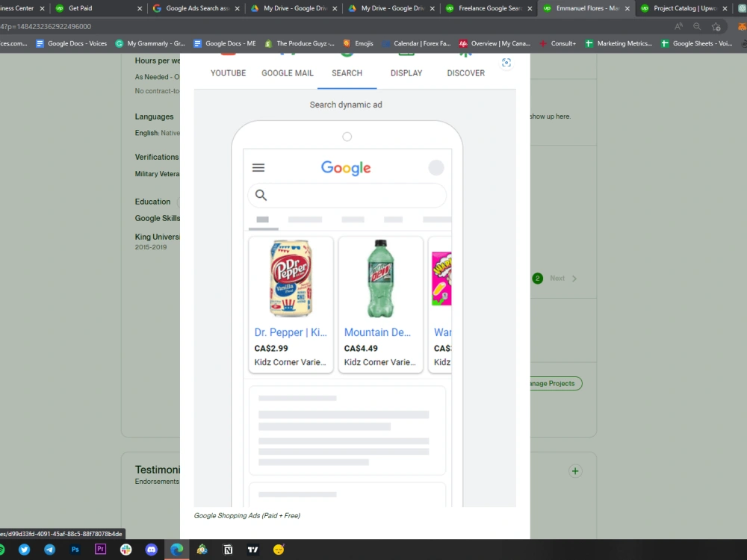The height and width of the screenshot is (560, 747).
Task: Click the Dr. Pepper can image
Action: [x=291, y=279]
